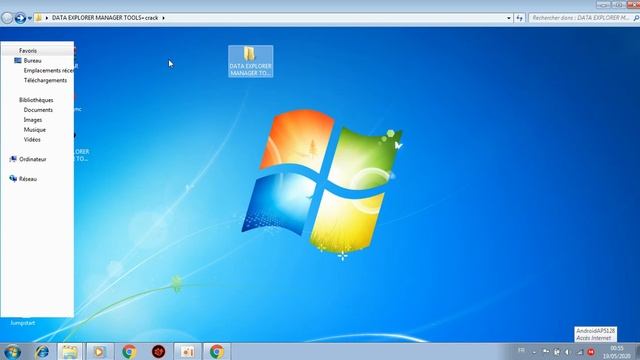This screenshot has width=640, height=360.
Task: Select the DATA EXPLORER MANAGER TO... folder
Action: 250,61
